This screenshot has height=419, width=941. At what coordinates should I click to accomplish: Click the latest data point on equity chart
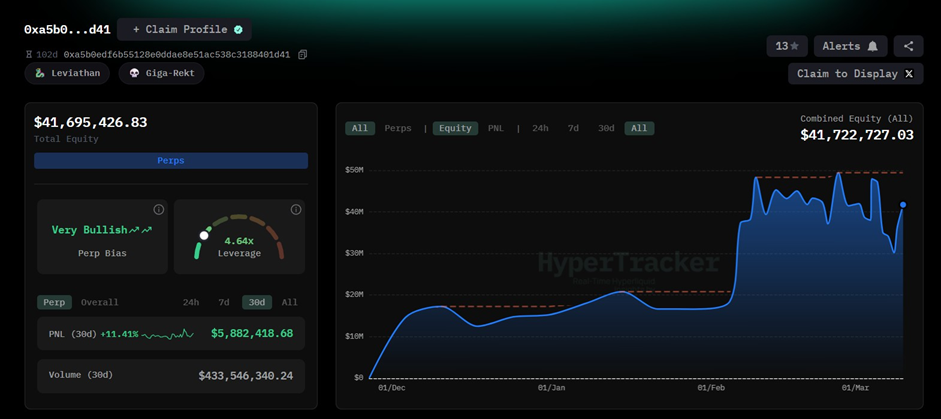tap(903, 205)
